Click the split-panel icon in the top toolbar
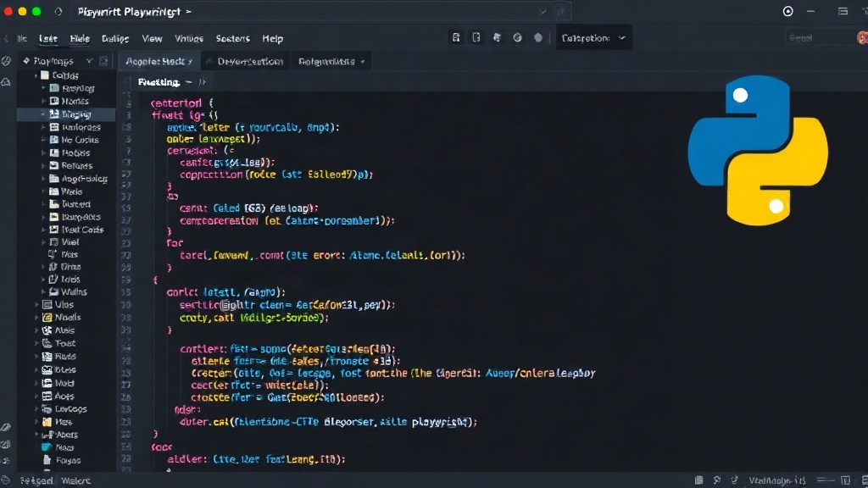Screen dimensions: 868x488 click(476, 37)
